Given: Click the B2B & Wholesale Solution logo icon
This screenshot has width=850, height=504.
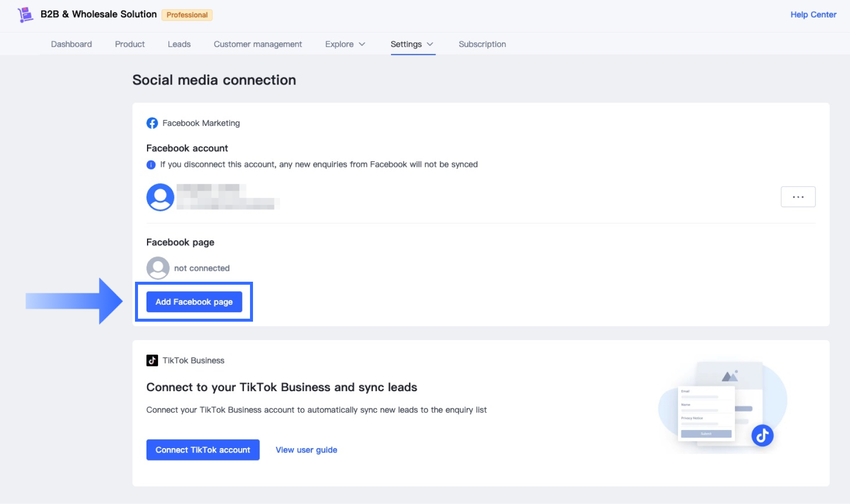Looking at the screenshot, I should [25, 14].
